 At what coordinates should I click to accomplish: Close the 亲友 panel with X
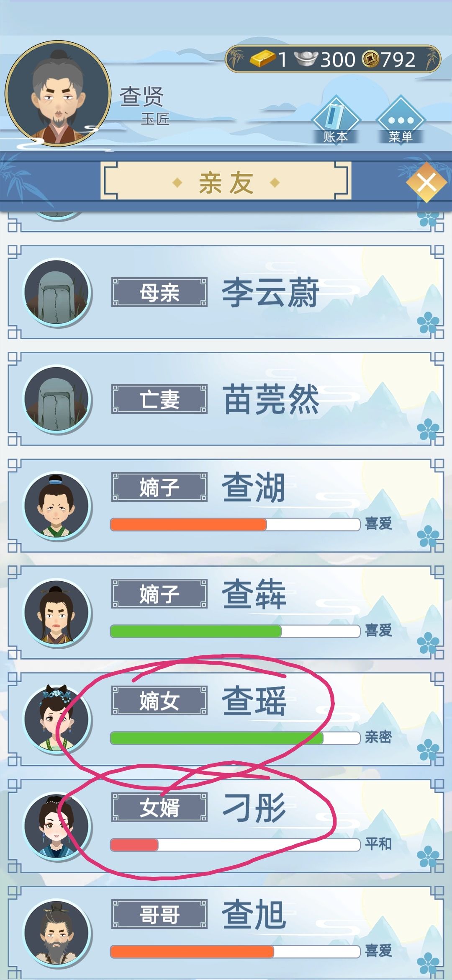[x=426, y=182]
